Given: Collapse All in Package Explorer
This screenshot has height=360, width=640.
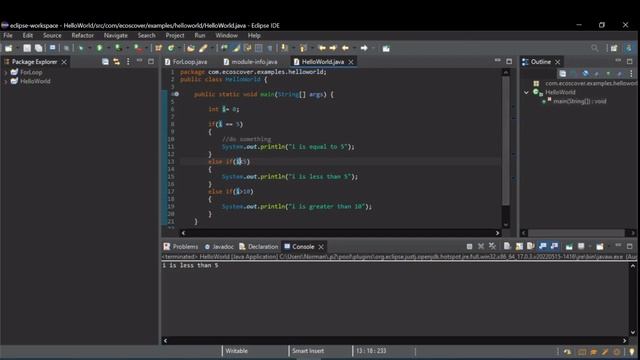Looking at the screenshot, I should point(105,62).
